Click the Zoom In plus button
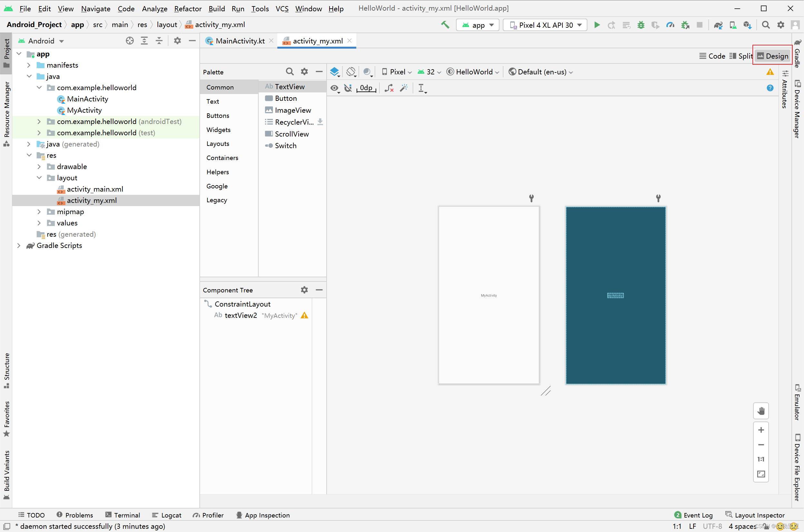 [x=761, y=430]
